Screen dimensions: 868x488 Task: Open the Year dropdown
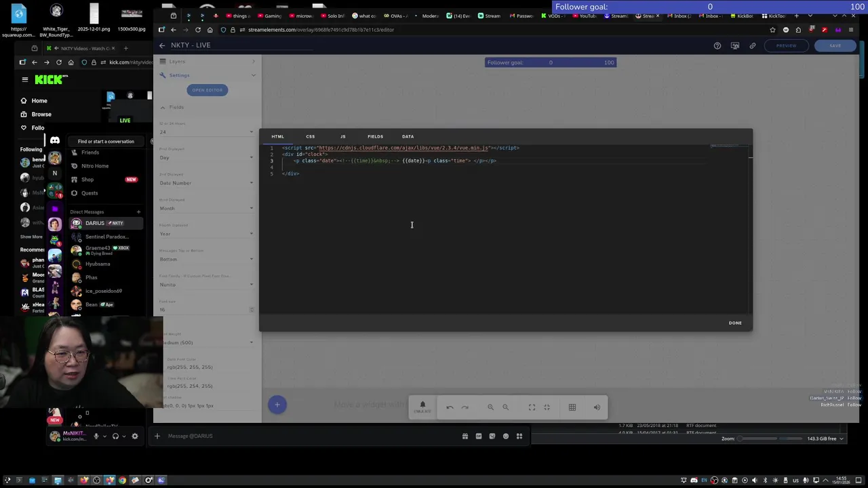[x=207, y=234]
